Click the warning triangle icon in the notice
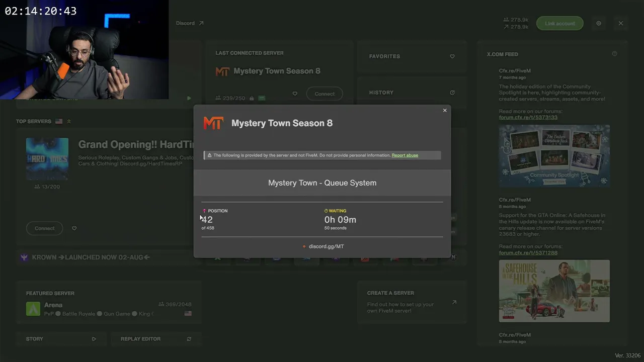 tap(209, 155)
